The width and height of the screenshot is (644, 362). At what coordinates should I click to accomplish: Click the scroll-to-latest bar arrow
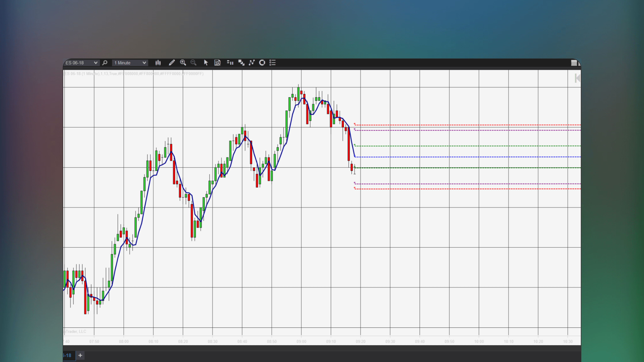[577, 78]
